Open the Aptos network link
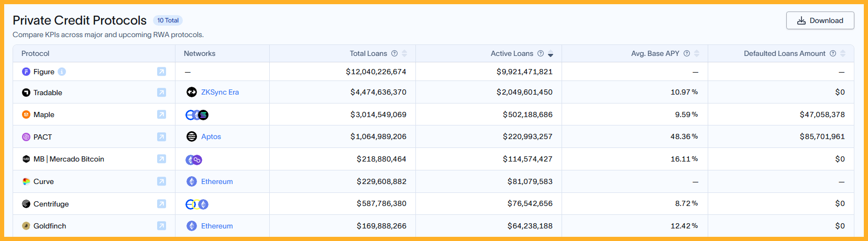 211,136
